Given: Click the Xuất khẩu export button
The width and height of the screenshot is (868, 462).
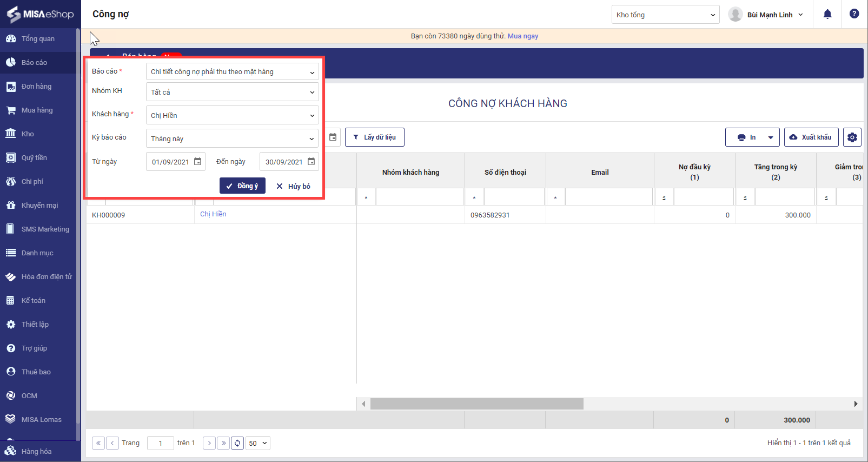Looking at the screenshot, I should pos(811,137).
